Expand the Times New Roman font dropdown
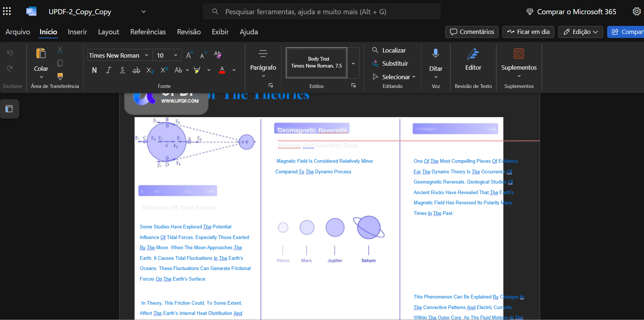This screenshot has height=320, width=644. [147, 55]
